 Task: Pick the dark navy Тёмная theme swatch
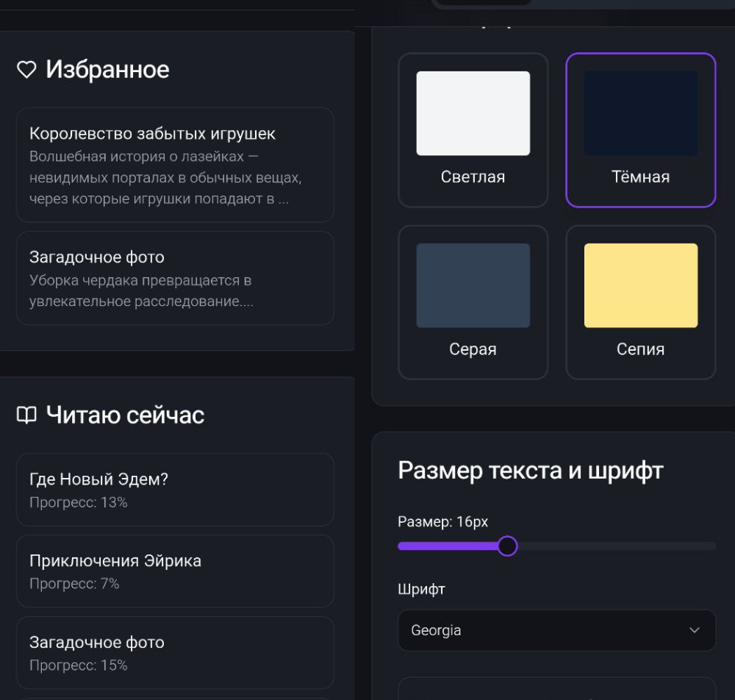(x=640, y=113)
